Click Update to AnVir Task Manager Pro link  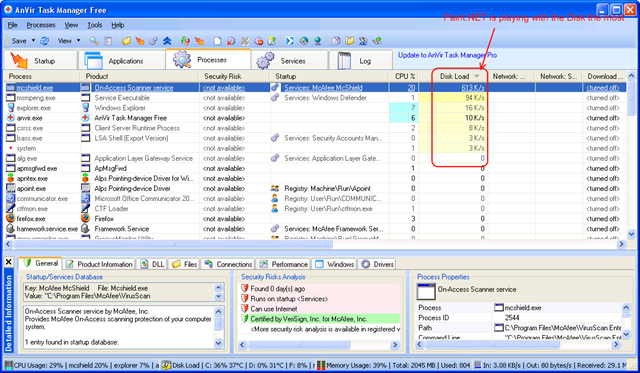coord(447,55)
